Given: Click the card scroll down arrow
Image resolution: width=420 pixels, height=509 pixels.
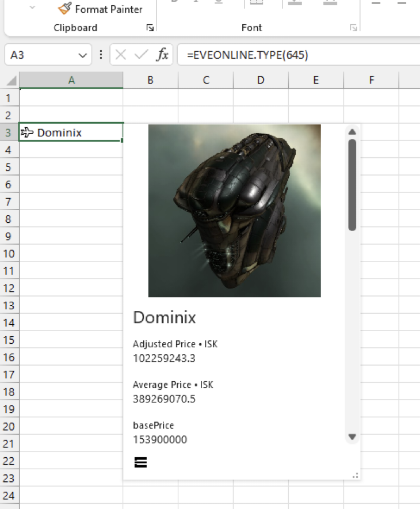Looking at the screenshot, I should point(352,437).
